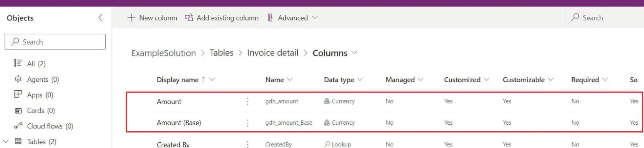Click the Customizable Yes cell in the Amount (Base) row
Screen dimensions: 644x148
click(507, 123)
